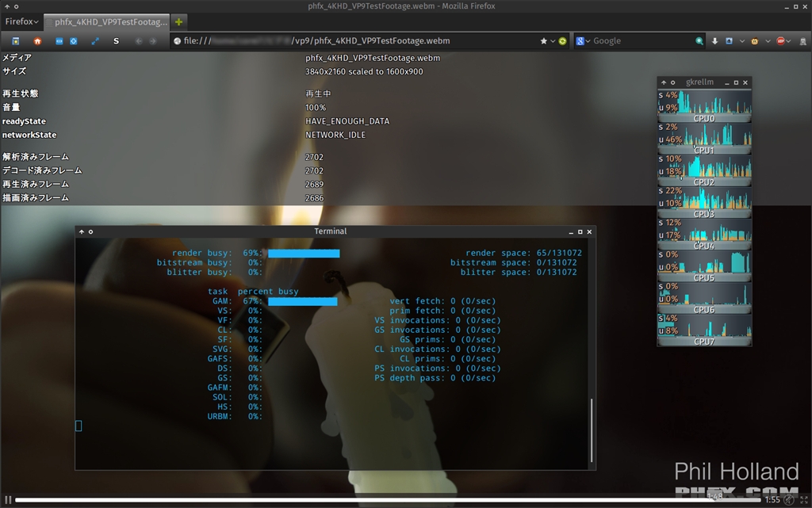Click the site identity globe icon

pyautogui.click(x=177, y=41)
